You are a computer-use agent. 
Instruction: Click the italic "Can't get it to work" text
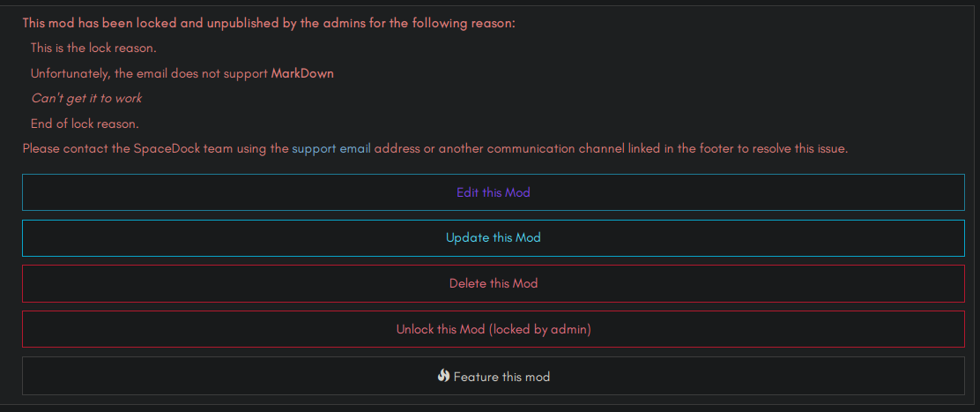coord(86,98)
